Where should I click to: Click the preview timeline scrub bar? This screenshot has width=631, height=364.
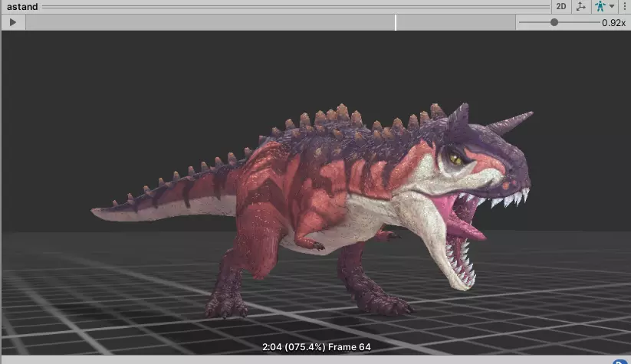click(x=271, y=22)
